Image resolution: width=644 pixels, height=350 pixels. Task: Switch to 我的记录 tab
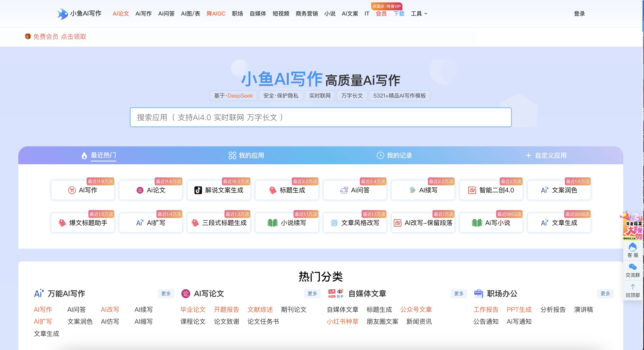coord(394,156)
